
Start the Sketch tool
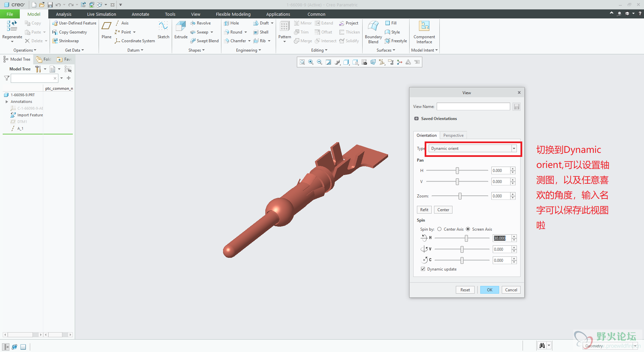[163, 30]
